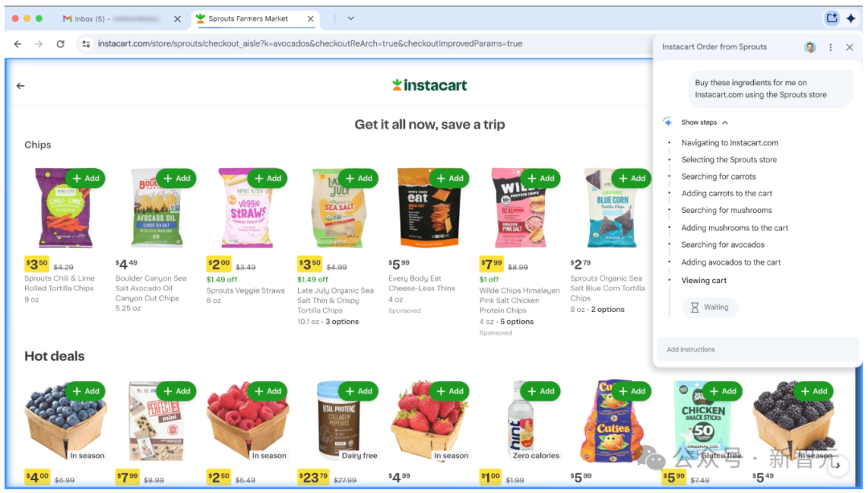Select the Sprouts Farmers Market tab

[x=248, y=18]
